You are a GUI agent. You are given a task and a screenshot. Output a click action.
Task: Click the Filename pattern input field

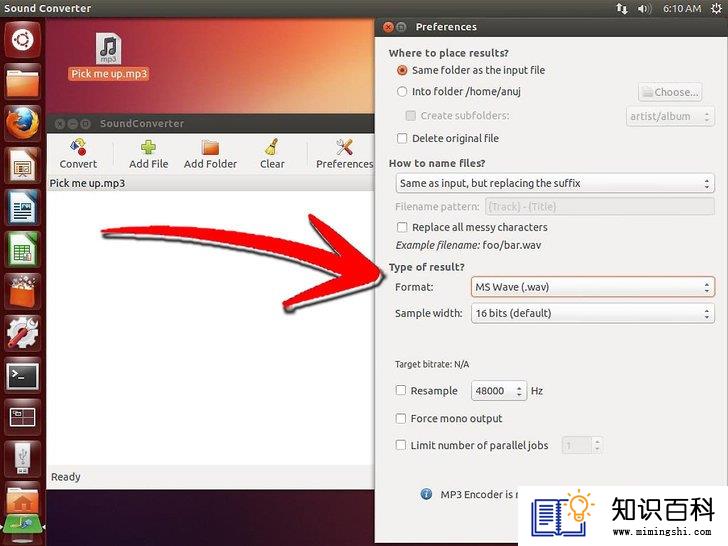click(599, 207)
